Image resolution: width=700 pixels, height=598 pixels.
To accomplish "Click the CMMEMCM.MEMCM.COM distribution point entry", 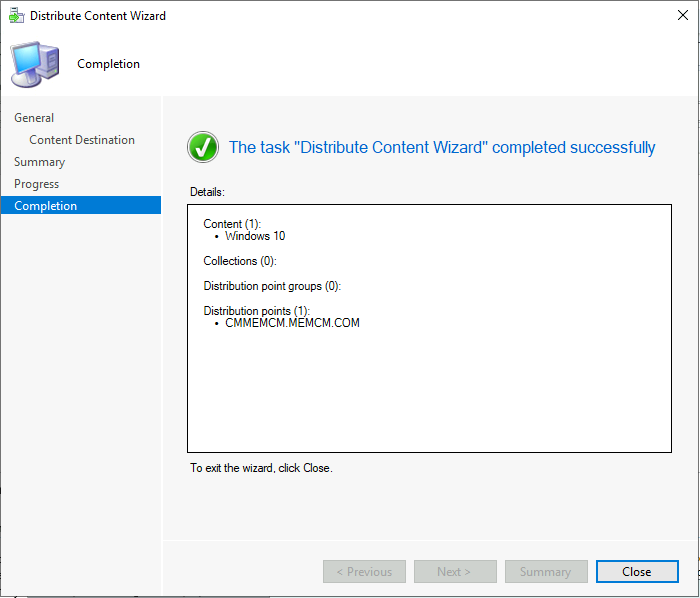I will pos(292,323).
